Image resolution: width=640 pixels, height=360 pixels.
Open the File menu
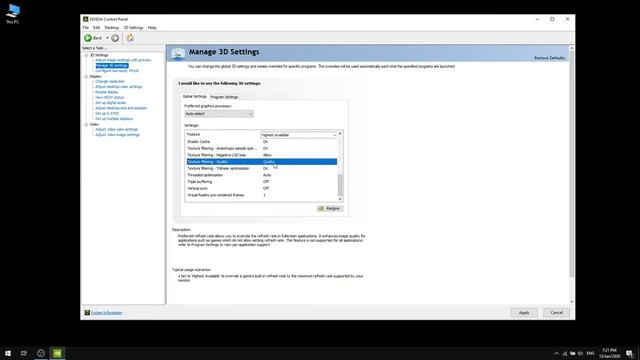(x=86, y=28)
